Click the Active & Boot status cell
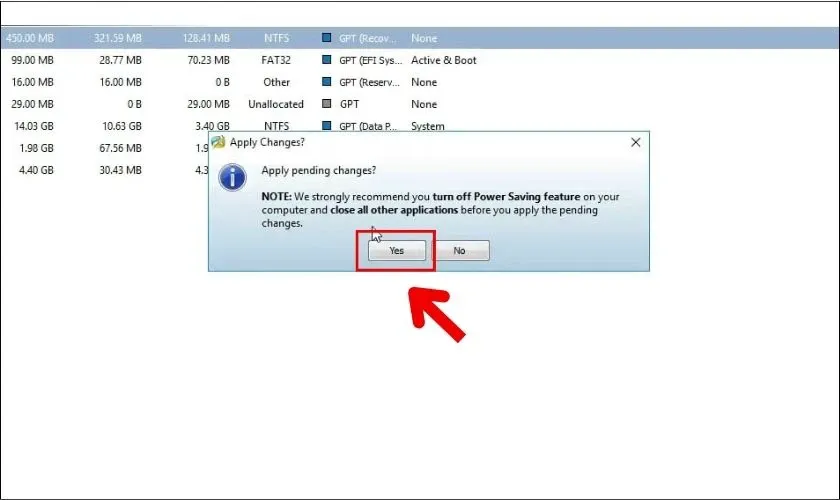Image resolution: width=840 pixels, height=500 pixels. [443, 60]
